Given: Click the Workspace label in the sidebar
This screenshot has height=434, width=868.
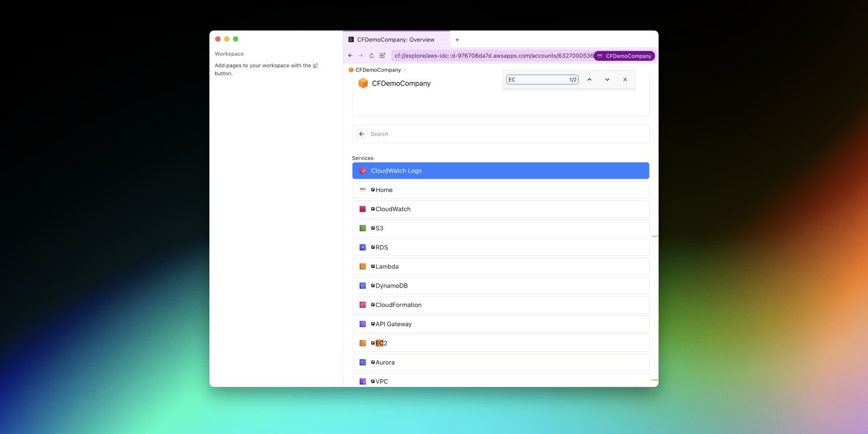Looking at the screenshot, I should click(x=229, y=54).
